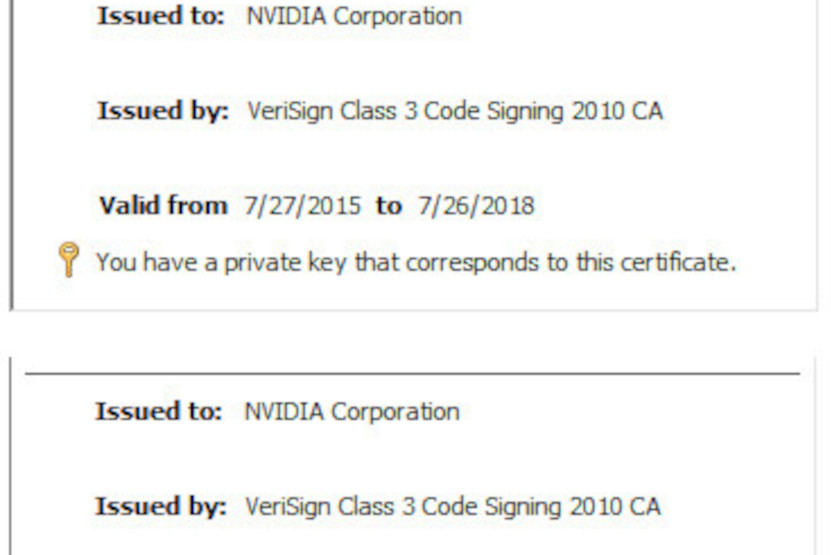The height and width of the screenshot is (555, 831).
Task: Select the lower VeriSign Class 3 issuer text
Action: tap(452, 506)
